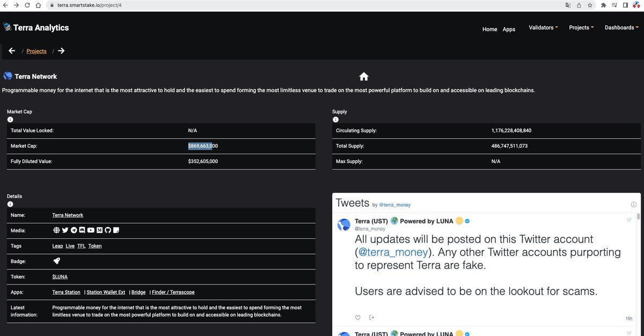Click Terra avatar in first tweet
The height and width of the screenshot is (336, 644).
[344, 224]
